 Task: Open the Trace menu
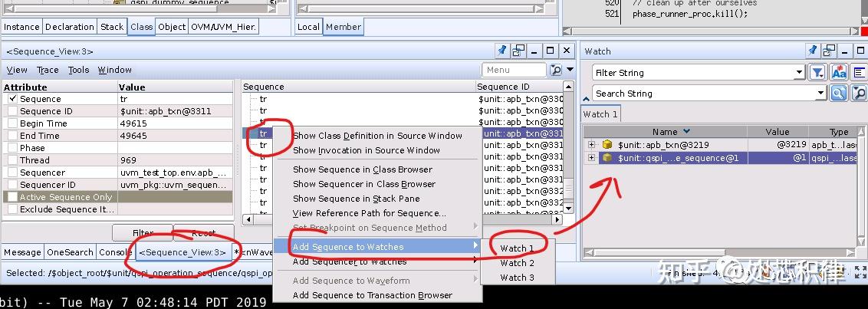pyautogui.click(x=48, y=70)
